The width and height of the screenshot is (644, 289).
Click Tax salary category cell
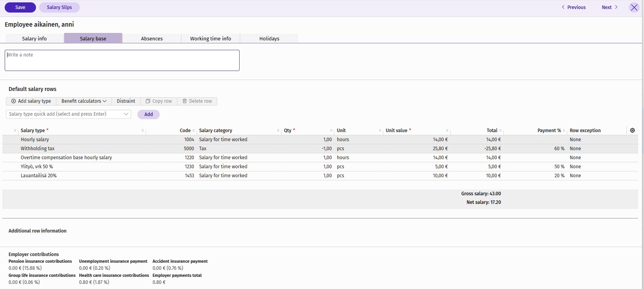point(203,149)
